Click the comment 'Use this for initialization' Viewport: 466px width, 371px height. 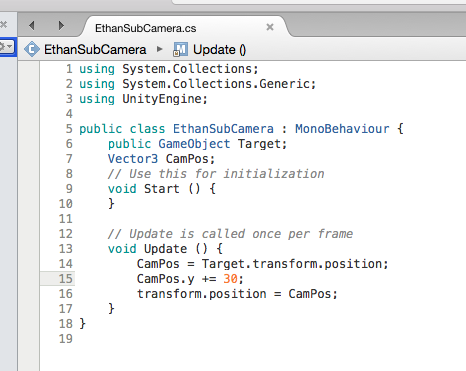(227, 174)
